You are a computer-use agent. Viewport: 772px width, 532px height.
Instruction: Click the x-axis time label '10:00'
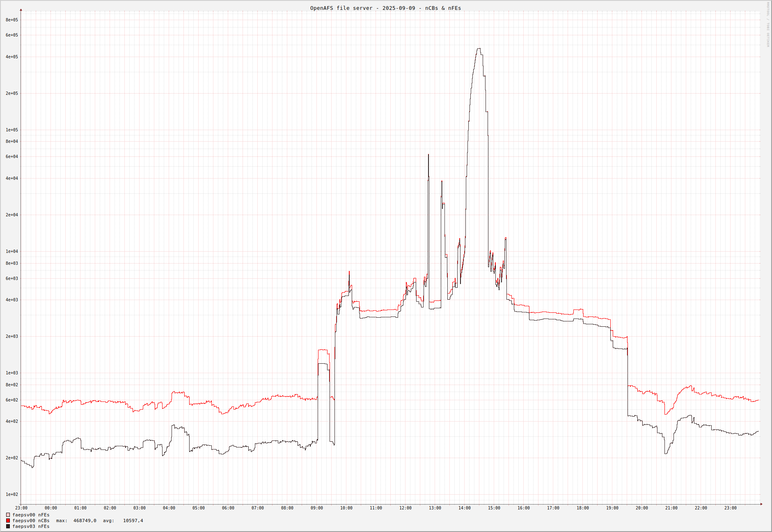[346, 508]
